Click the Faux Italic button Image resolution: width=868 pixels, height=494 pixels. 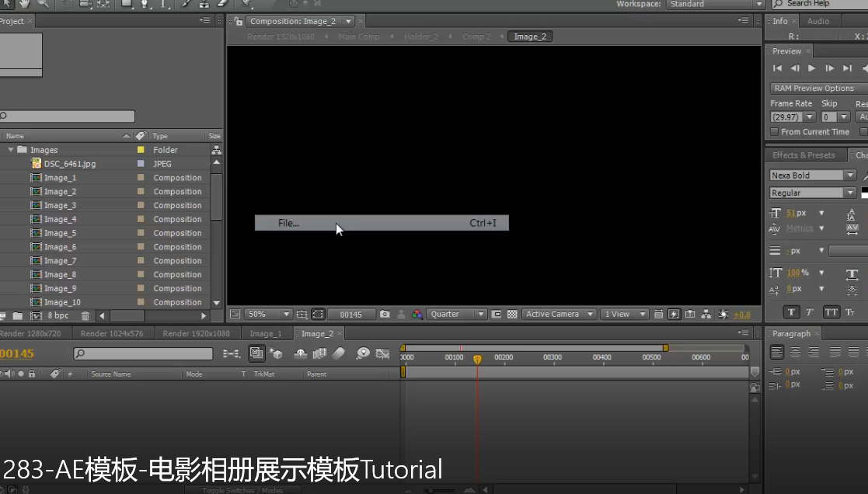[x=809, y=312]
